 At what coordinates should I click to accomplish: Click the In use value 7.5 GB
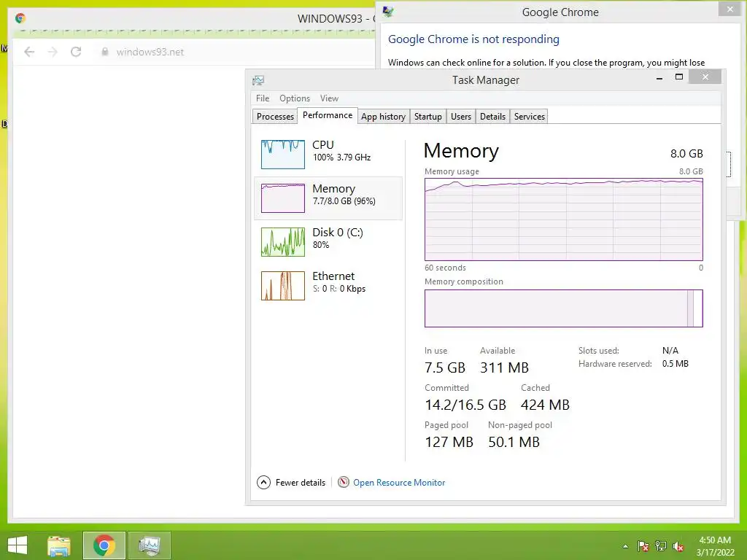click(444, 367)
